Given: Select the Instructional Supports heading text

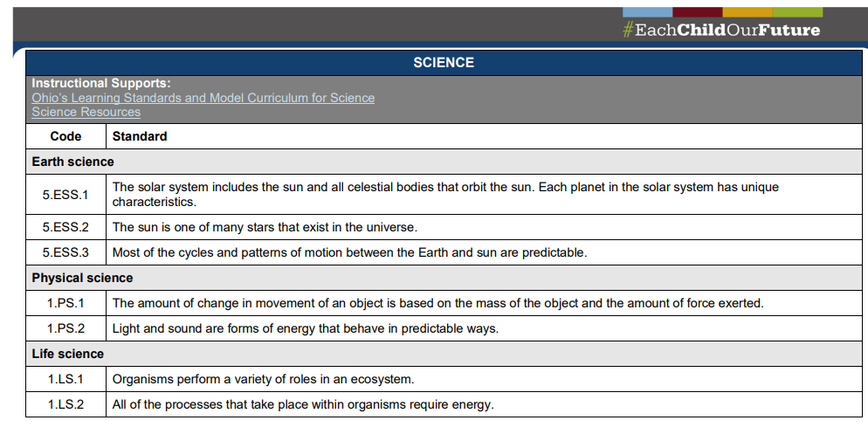Looking at the screenshot, I should 101,84.
